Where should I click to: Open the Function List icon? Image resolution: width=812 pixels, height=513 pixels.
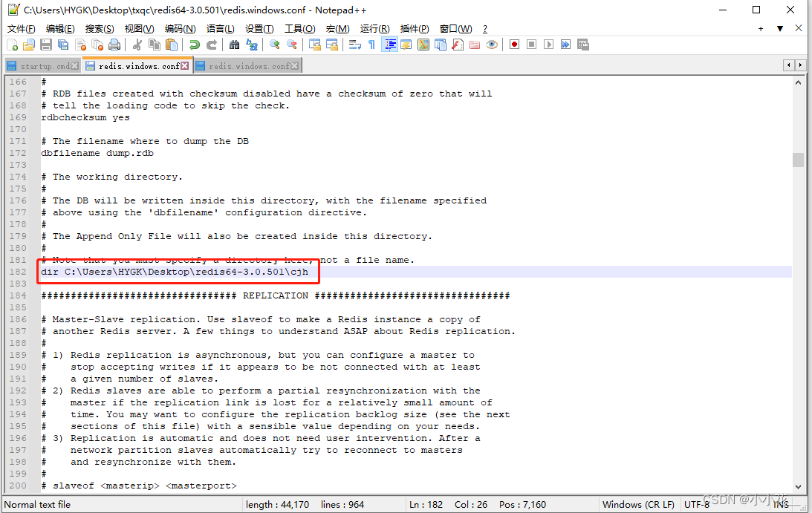[x=458, y=45]
